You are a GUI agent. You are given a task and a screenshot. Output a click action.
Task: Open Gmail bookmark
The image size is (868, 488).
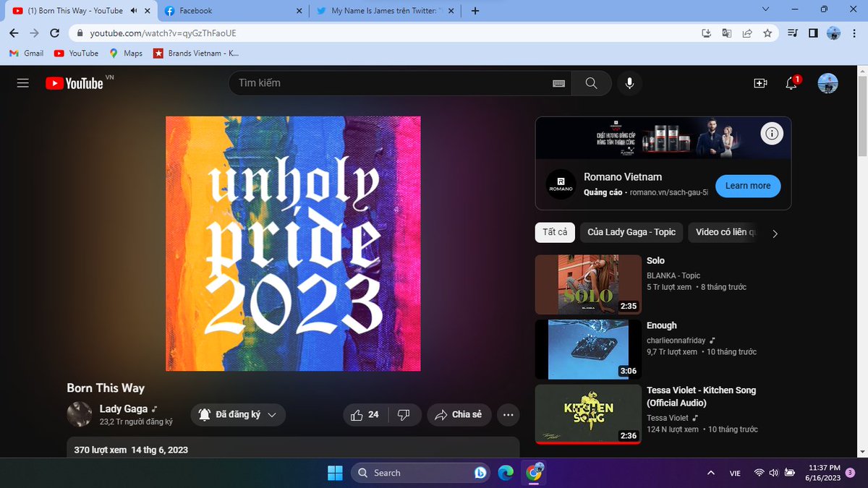[27, 53]
